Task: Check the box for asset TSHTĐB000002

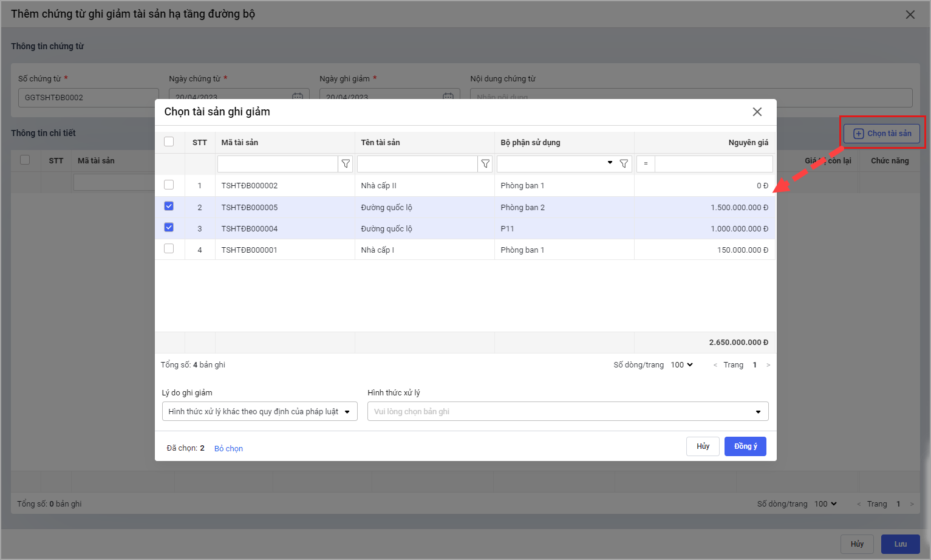Action: 169,185
